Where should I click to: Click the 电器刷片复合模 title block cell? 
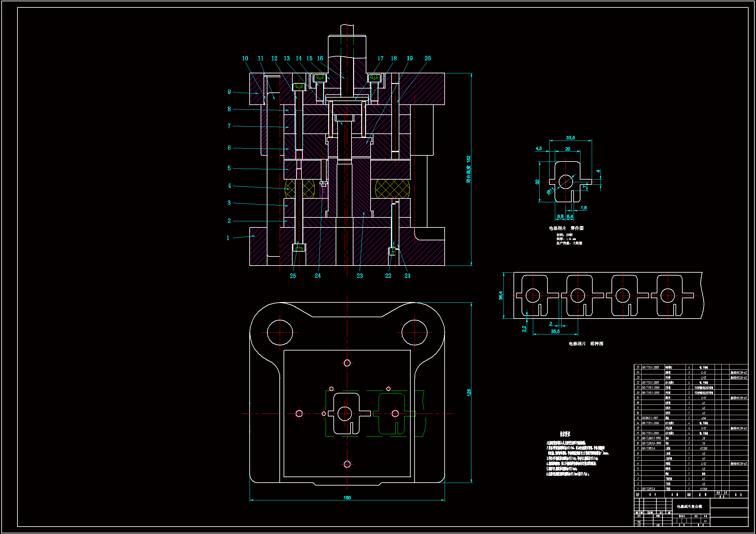689,507
